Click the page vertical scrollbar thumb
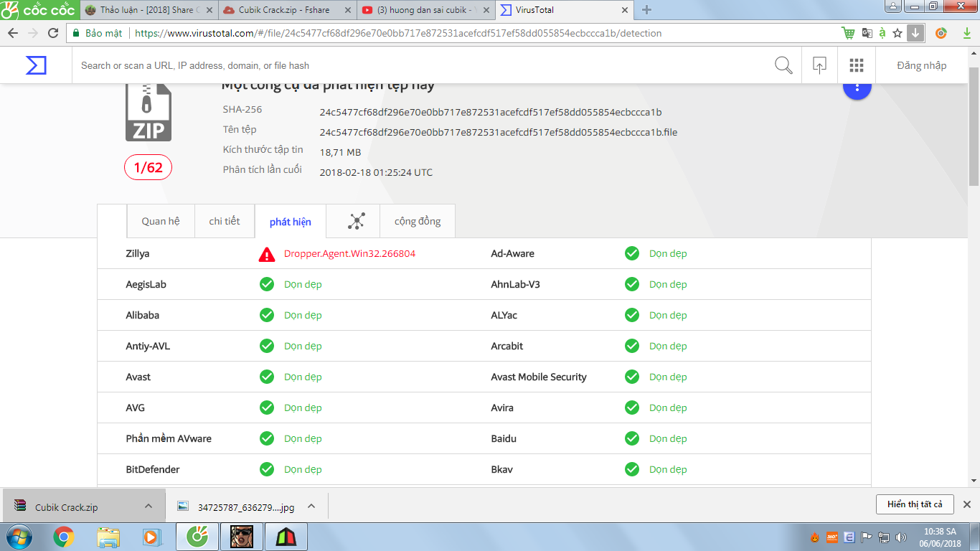This screenshot has width=980, height=551. point(974,128)
